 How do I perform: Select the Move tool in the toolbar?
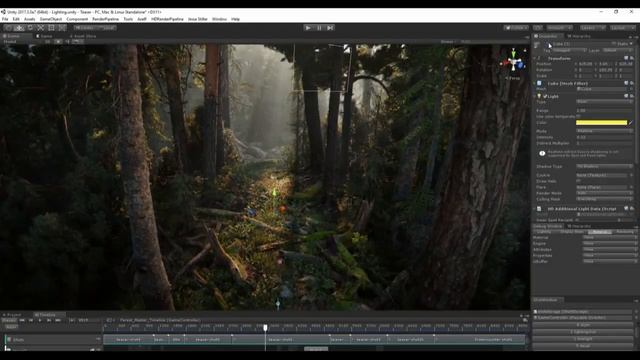19,28
